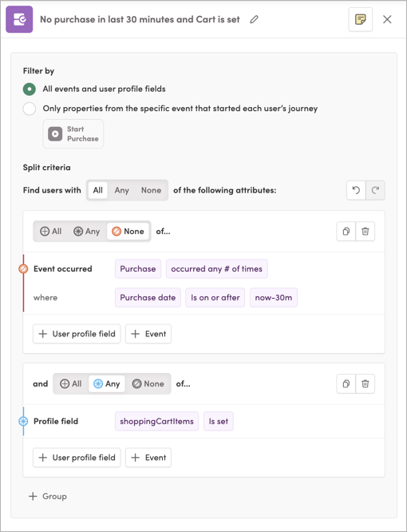This screenshot has height=532, width=407.
Task: Open the Is on or after operator dropdown
Action: [215, 298]
